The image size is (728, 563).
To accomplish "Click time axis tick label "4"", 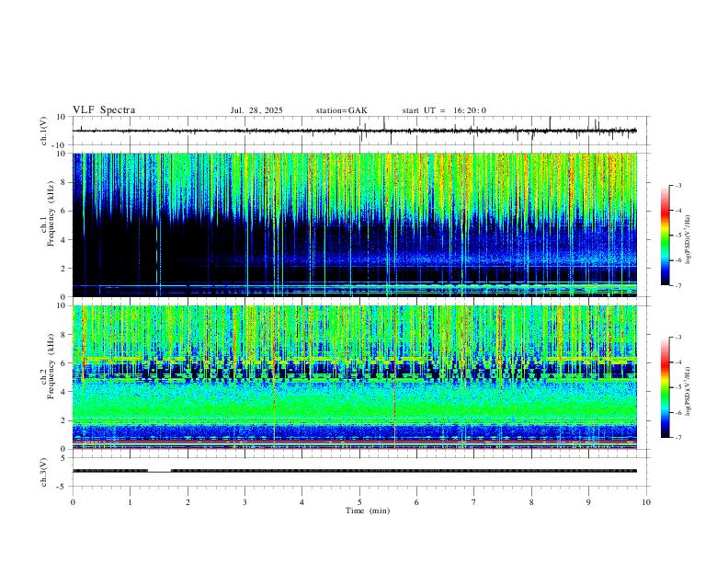I will [x=302, y=502].
